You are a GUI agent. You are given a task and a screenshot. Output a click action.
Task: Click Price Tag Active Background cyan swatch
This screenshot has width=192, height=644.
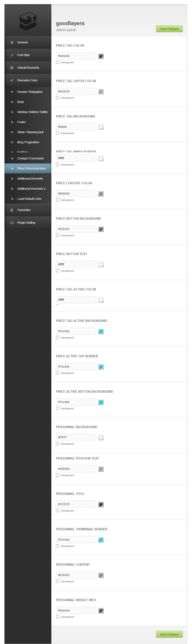pos(101,331)
